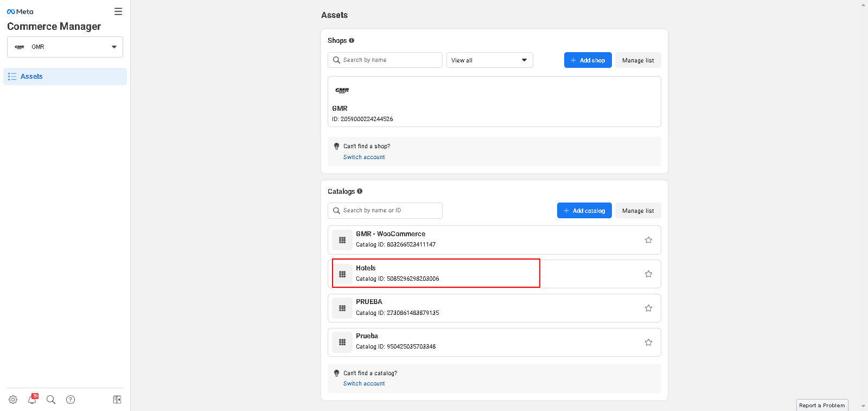This screenshot has width=868, height=411.
Task: Click Switch account under Can't find a catalog
Action: click(x=364, y=383)
